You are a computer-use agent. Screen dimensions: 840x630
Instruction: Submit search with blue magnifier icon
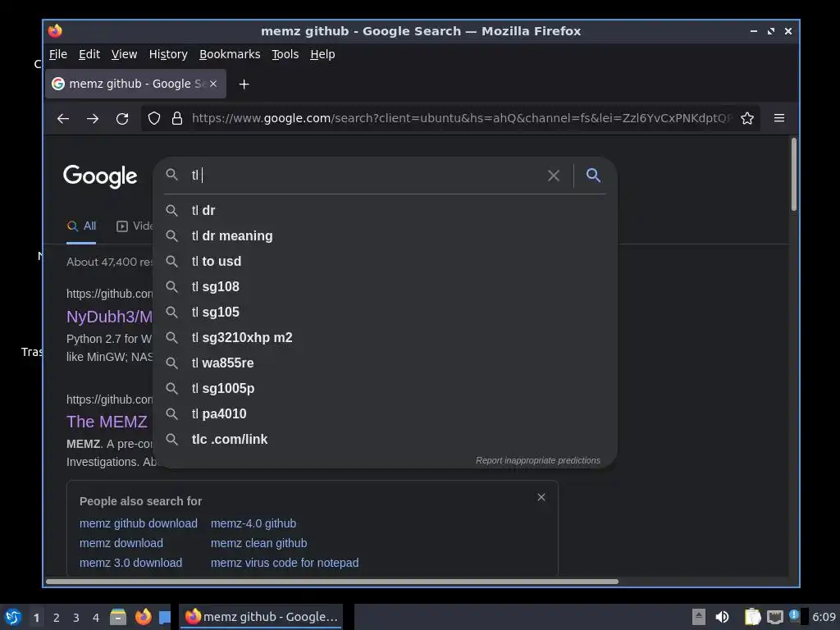[593, 176]
